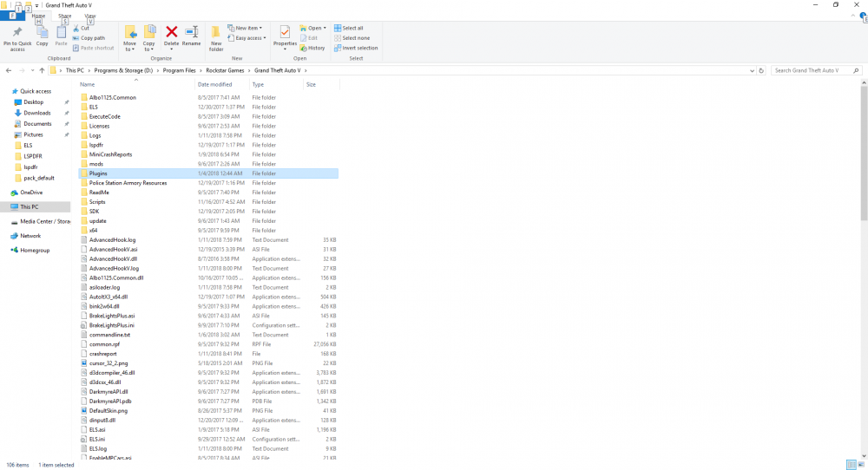Click the red Delete icon
The image size is (868, 470).
172,32
